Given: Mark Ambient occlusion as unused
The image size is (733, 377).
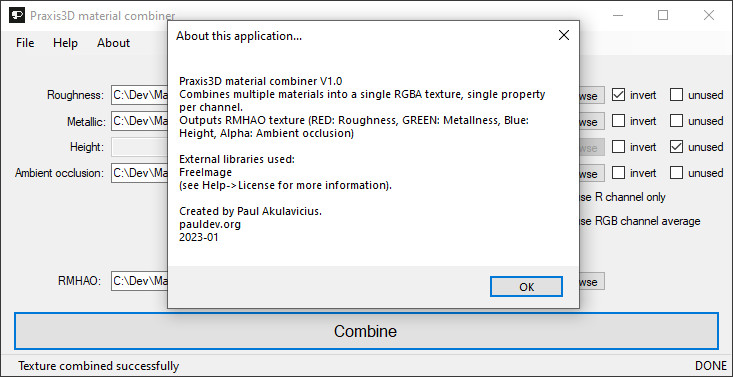Looking at the screenshot, I should [x=676, y=173].
